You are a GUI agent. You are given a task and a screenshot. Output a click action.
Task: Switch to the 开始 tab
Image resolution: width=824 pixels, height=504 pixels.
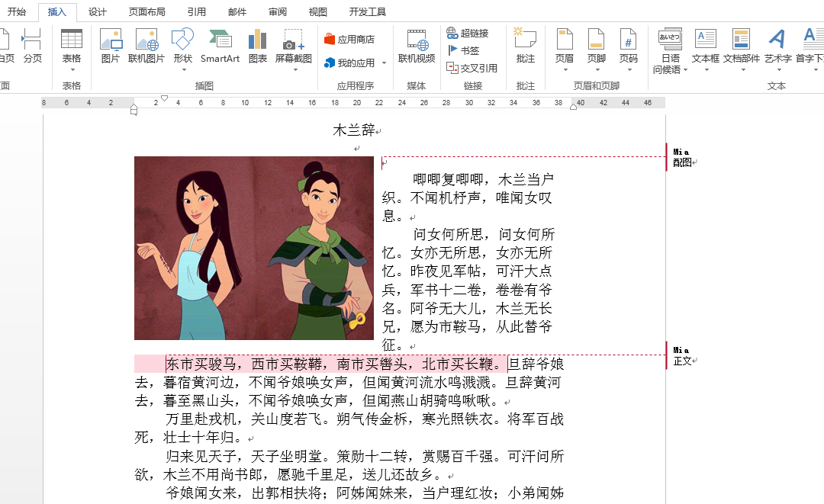pos(16,11)
